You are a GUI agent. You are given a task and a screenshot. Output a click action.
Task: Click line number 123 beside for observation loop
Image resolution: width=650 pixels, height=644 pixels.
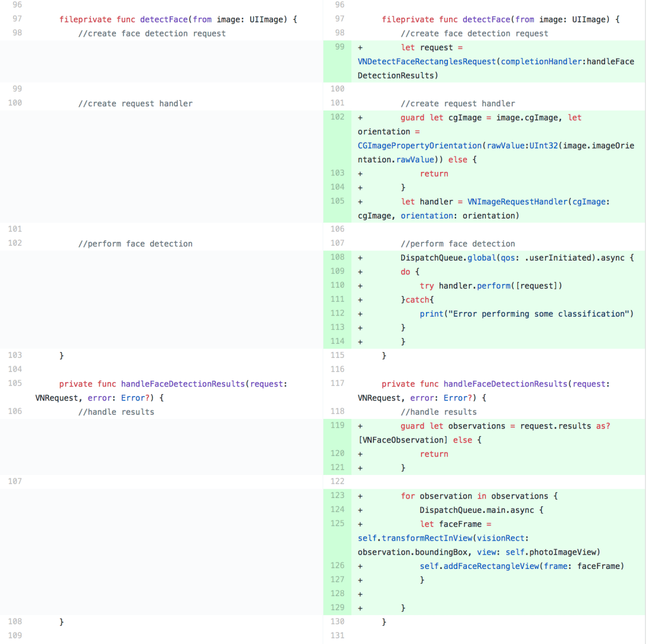[x=337, y=496]
